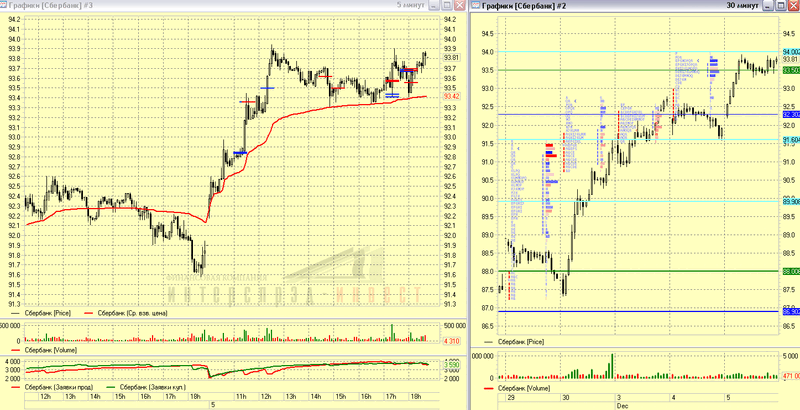Minimize the Графики [Сбербанк] #3 window
800x410 pixels.
(x=434, y=6)
